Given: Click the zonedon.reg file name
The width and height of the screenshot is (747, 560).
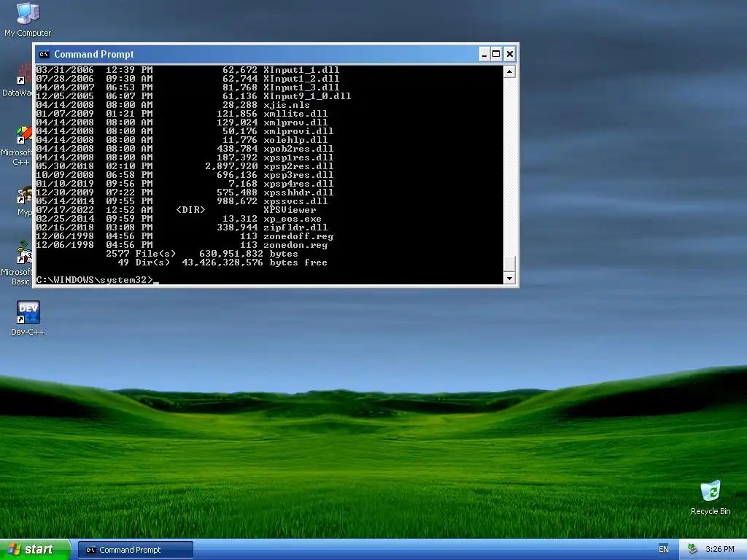Looking at the screenshot, I should [295, 245].
